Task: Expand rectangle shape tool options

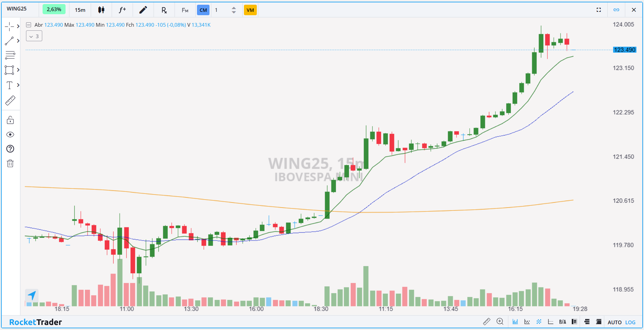Action: 18,70
